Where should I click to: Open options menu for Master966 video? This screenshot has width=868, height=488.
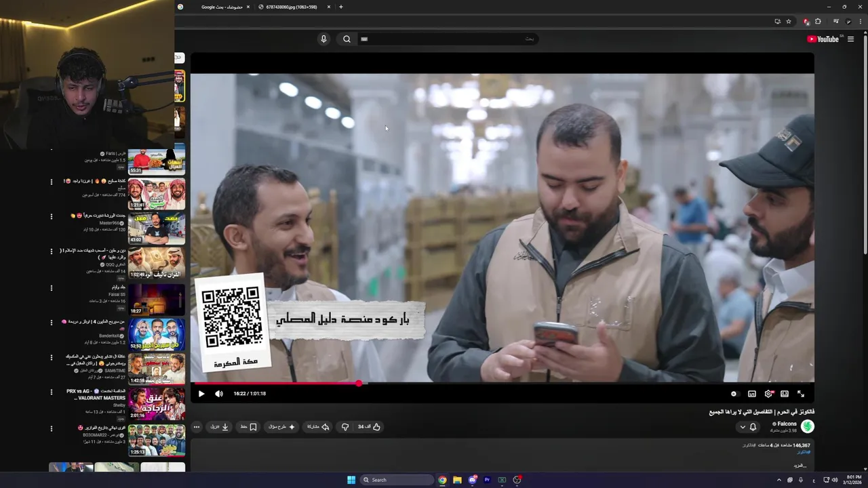click(x=52, y=217)
